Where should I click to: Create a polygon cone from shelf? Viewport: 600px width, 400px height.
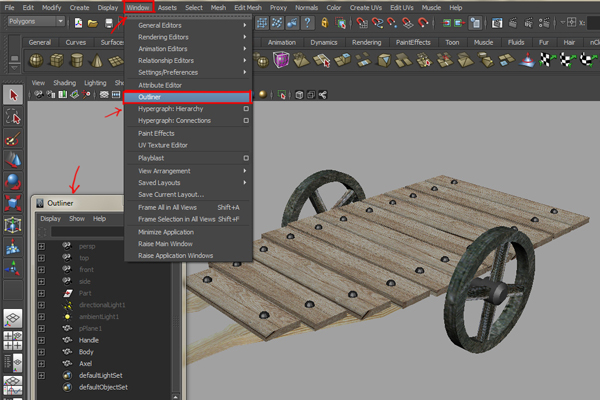click(x=96, y=60)
